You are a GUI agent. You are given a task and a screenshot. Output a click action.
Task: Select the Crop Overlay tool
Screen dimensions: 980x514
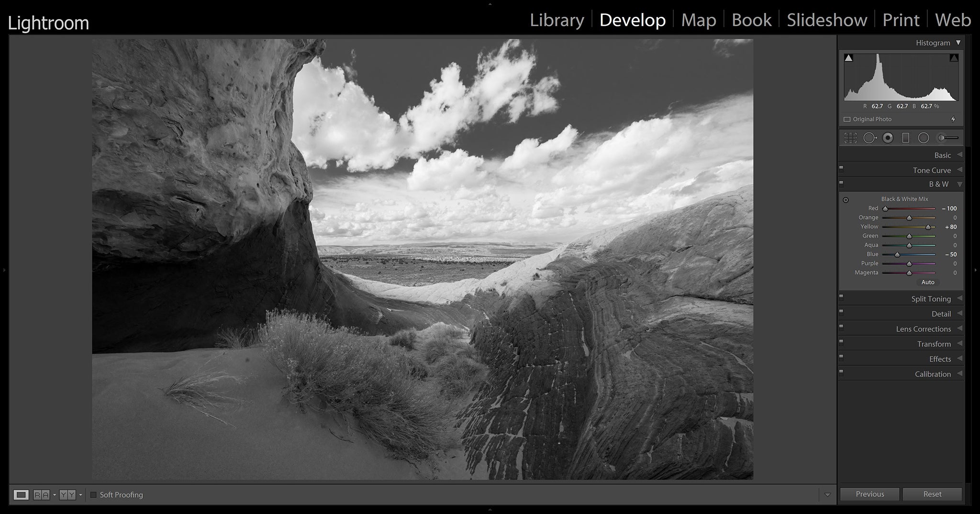tap(850, 138)
